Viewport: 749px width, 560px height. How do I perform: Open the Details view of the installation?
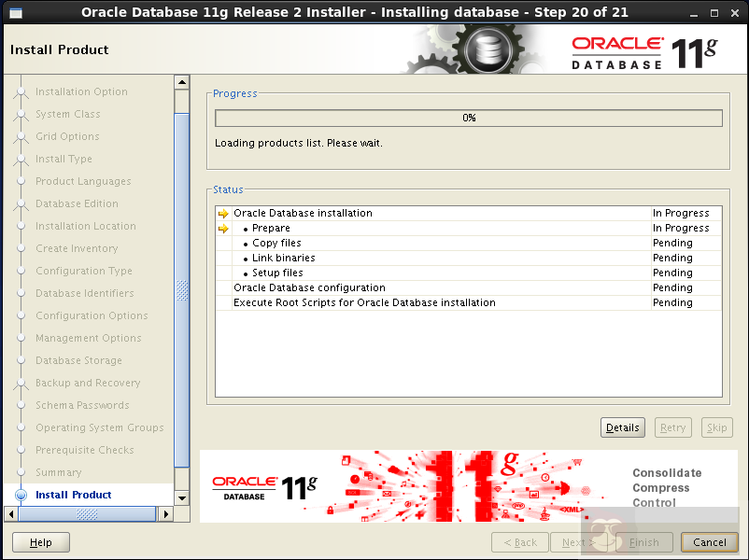pos(622,427)
